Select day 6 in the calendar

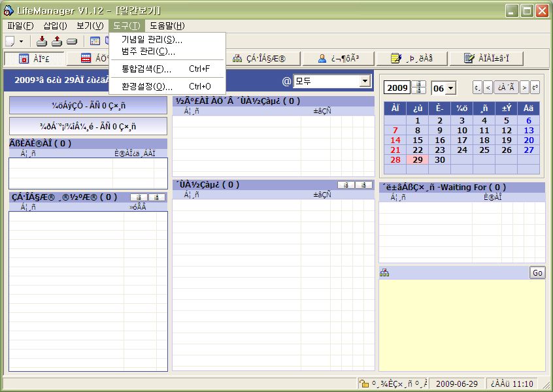(529, 121)
